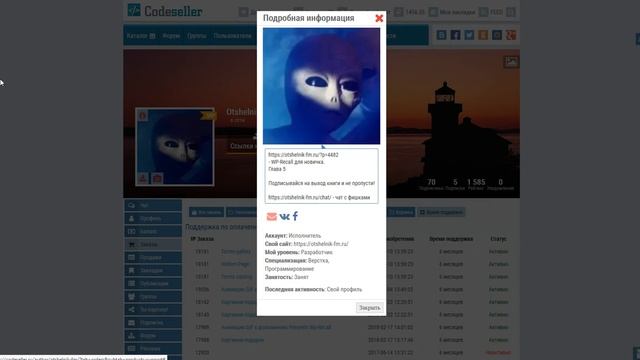Click order number 19006 in the table
640x360 pixels.
pos(202,289)
